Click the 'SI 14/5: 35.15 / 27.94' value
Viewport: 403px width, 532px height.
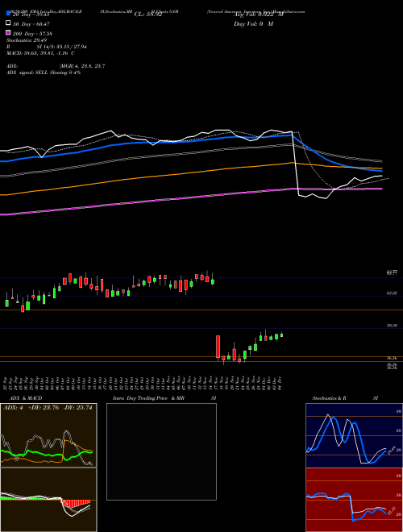coord(62,47)
